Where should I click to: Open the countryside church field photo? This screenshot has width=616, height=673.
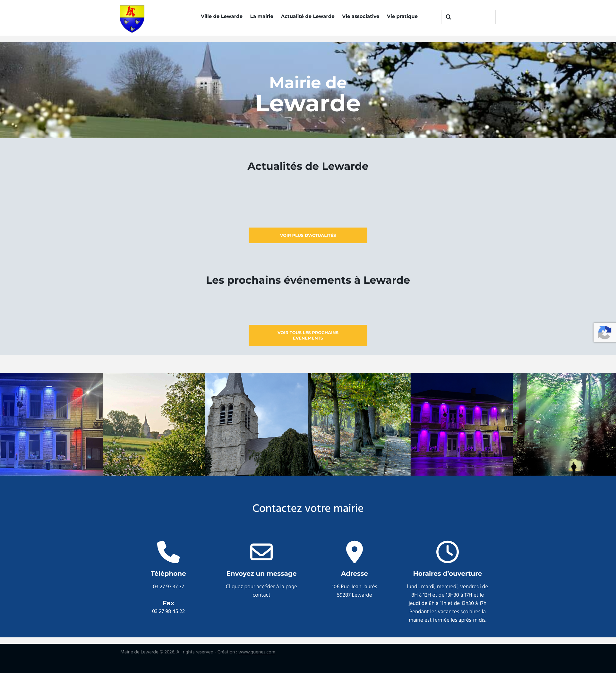154,424
